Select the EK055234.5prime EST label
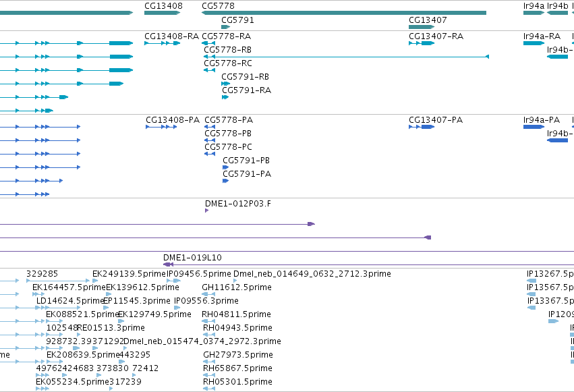Image resolution: width=574 pixels, height=392 pixels. coord(72,382)
